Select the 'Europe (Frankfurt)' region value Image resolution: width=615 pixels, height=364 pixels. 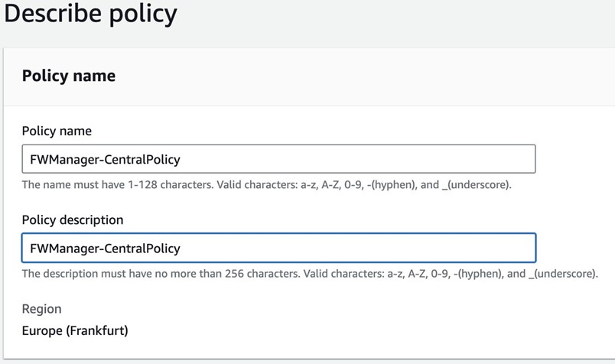75,331
